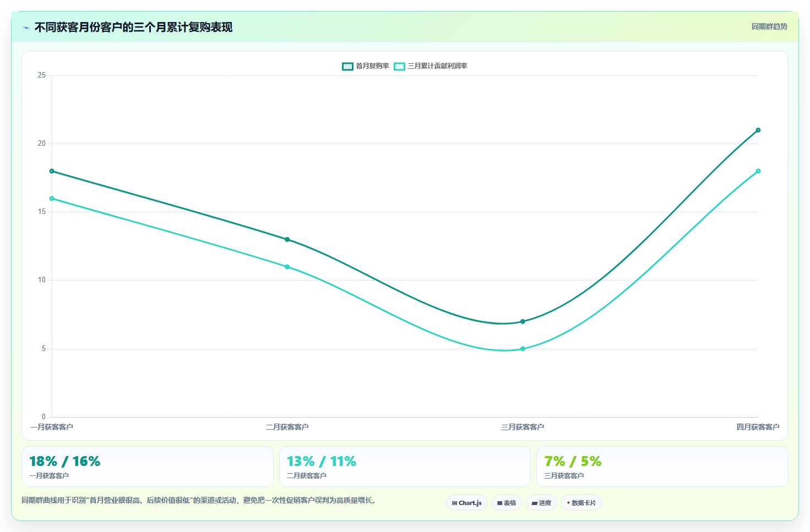Open the 同期群趋势 badge in the header
This screenshot has height=532, width=810.
(x=769, y=26)
